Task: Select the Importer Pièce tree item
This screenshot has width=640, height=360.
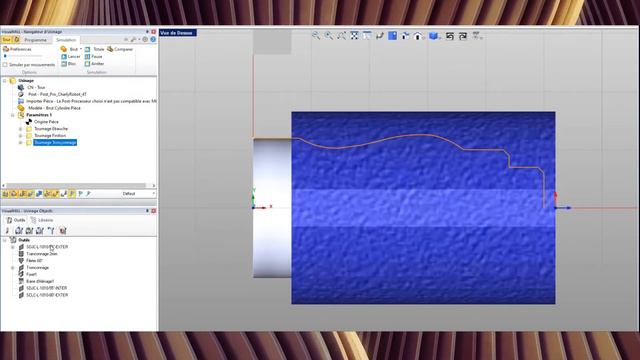Action: click(91, 101)
